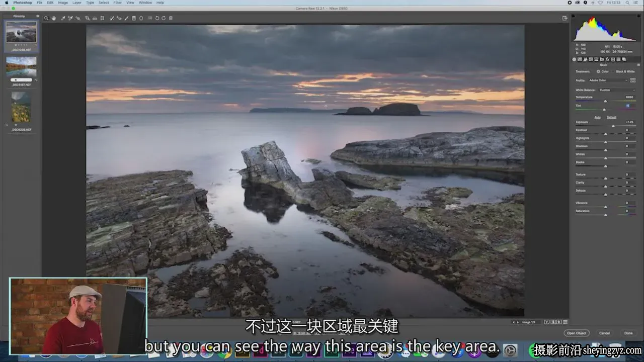
Task: Select the Red Eye Removal tool
Action: coord(119,18)
